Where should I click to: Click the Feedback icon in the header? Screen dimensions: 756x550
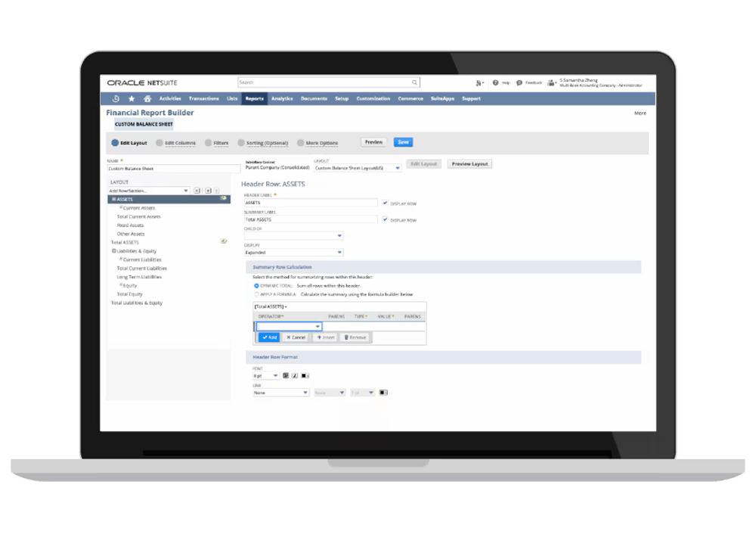pos(519,82)
